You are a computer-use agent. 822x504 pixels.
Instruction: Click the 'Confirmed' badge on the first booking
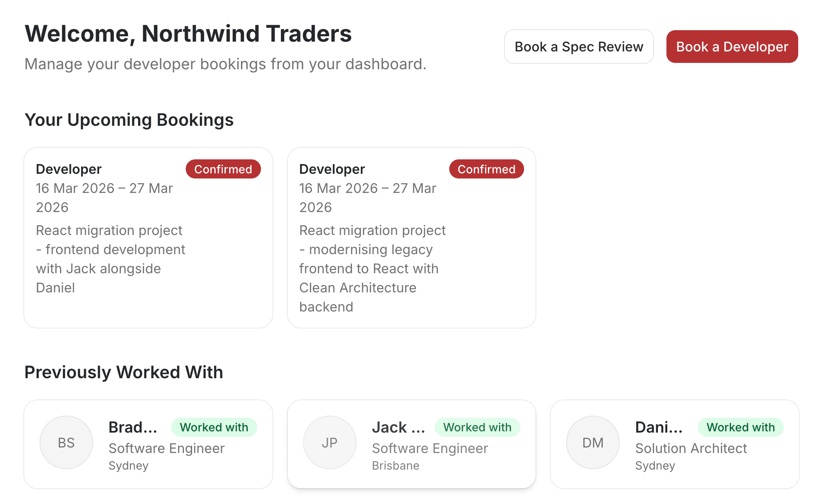coord(223,169)
